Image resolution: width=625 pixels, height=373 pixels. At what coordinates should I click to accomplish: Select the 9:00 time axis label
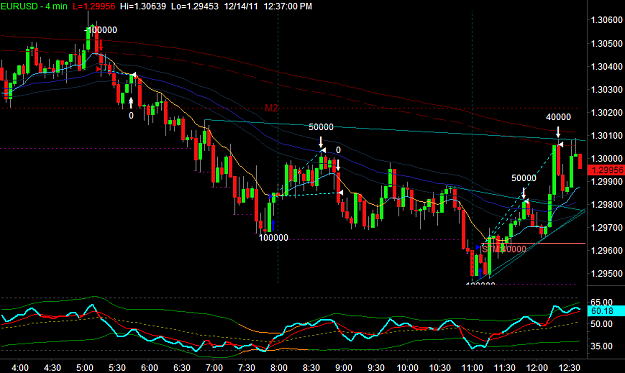pos(343,367)
